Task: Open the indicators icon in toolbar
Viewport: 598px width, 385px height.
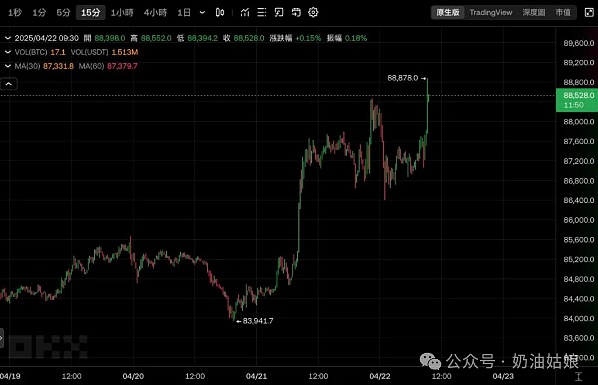Action: (245, 13)
